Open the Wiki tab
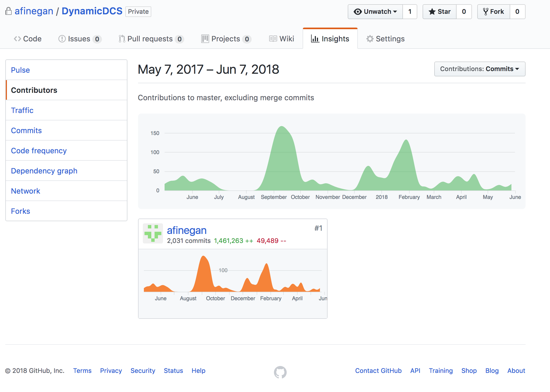550x392 pixels. pos(282,39)
